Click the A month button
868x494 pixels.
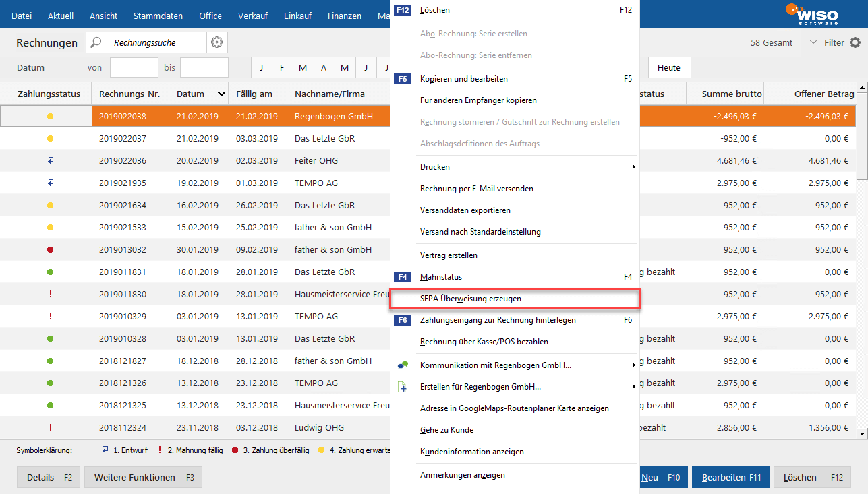(324, 67)
